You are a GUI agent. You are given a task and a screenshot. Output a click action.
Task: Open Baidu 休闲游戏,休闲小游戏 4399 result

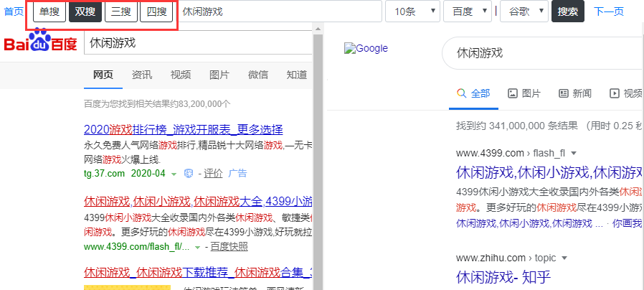click(x=198, y=202)
